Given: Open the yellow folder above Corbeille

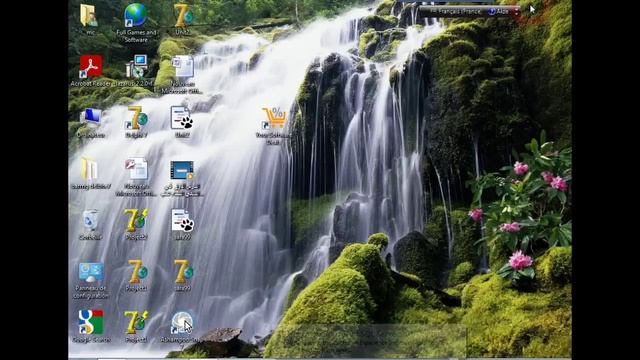Looking at the screenshot, I should tap(89, 169).
